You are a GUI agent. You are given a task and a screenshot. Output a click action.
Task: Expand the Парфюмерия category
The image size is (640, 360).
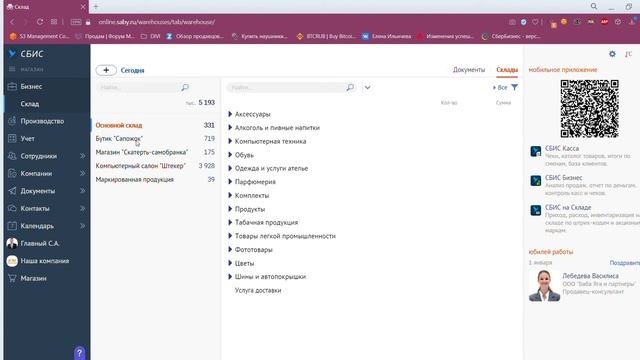pos(230,182)
